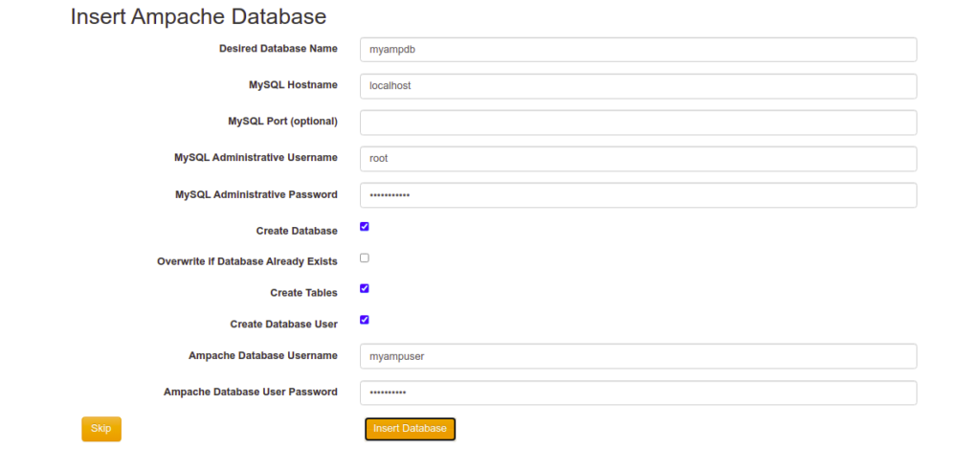Viewport: 980px width, 449px height.
Task: Click the Ampache Database User Password label
Action: pos(251,392)
